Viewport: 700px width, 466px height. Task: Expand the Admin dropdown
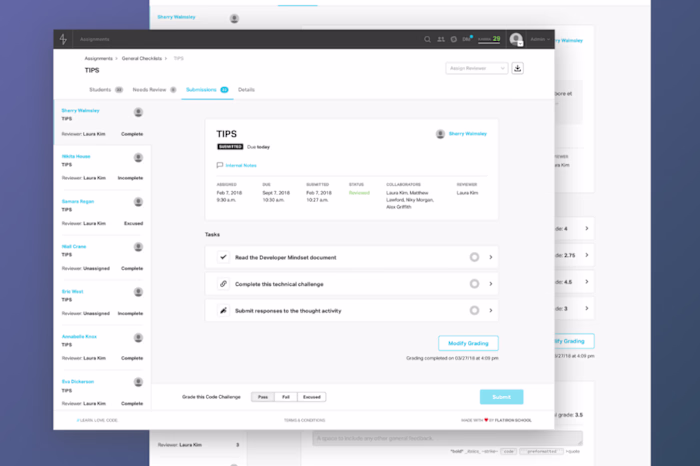540,39
